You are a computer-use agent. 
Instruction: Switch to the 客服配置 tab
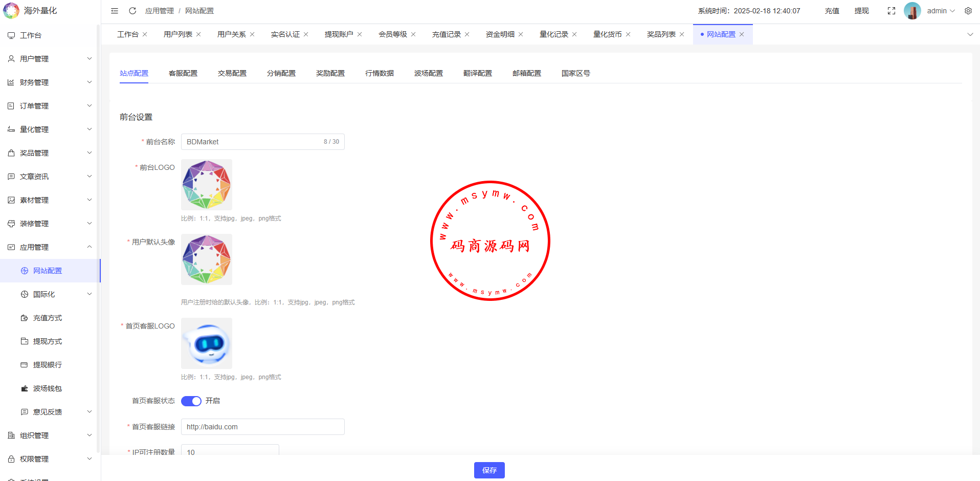coord(183,73)
